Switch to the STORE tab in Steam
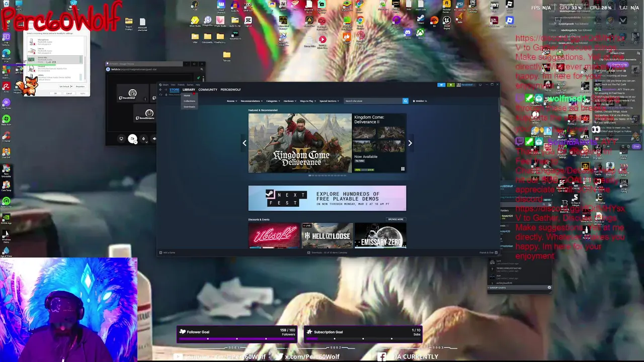The width and height of the screenshot is (644, 362). [x=174, y=89]
